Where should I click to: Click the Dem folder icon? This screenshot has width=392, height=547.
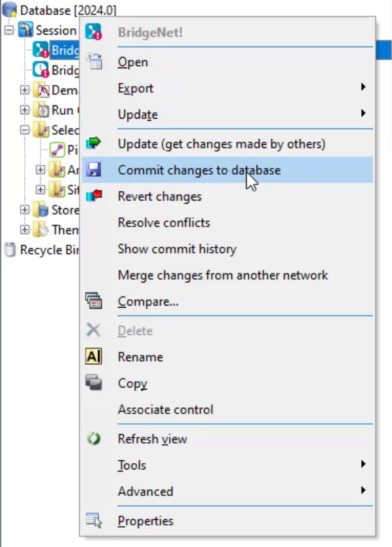point(41,90)
